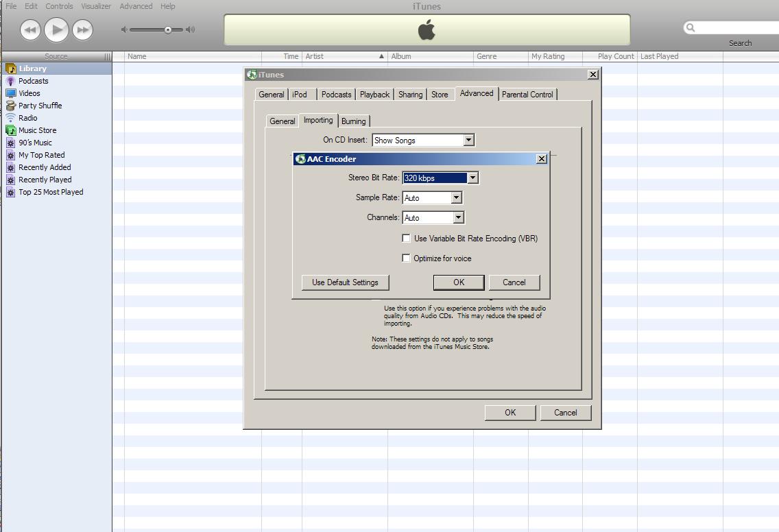Screen dimensions: 779x532
Task: Switch to General sub-tab under Advanced
Action: coord(283,121)
